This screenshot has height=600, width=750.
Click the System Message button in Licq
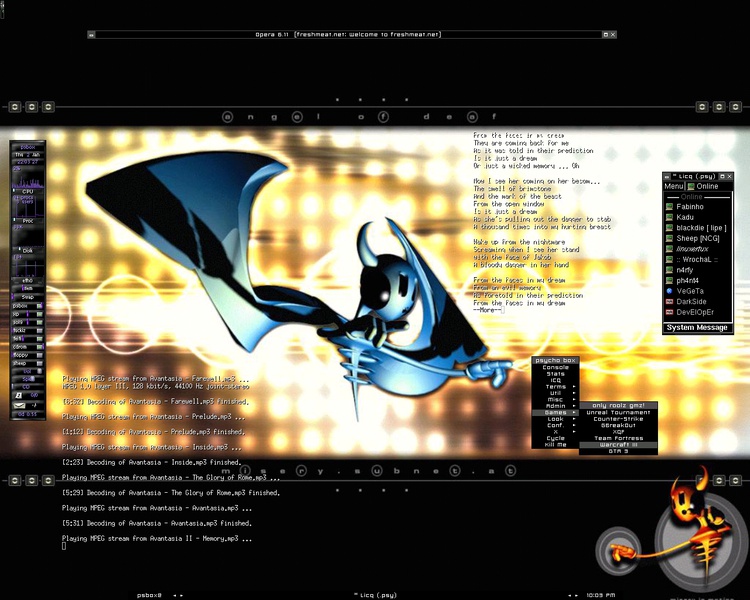pyautogui.click(x=697, y=328)
